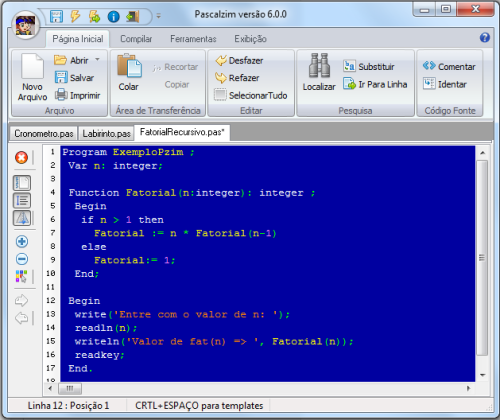This screenshot has height=420, width=500.
Task: Click the red error X icon in sidebar
Action: (22, 157)
